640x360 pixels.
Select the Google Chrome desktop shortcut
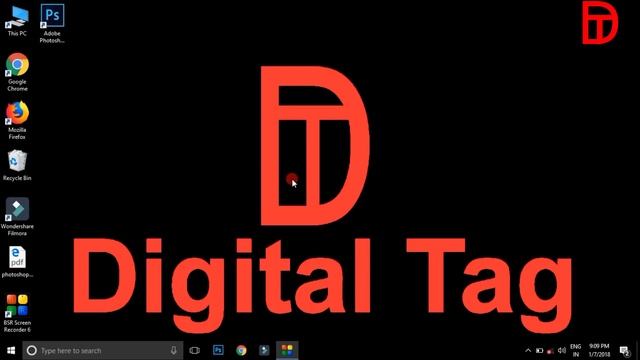coord(17,72)
